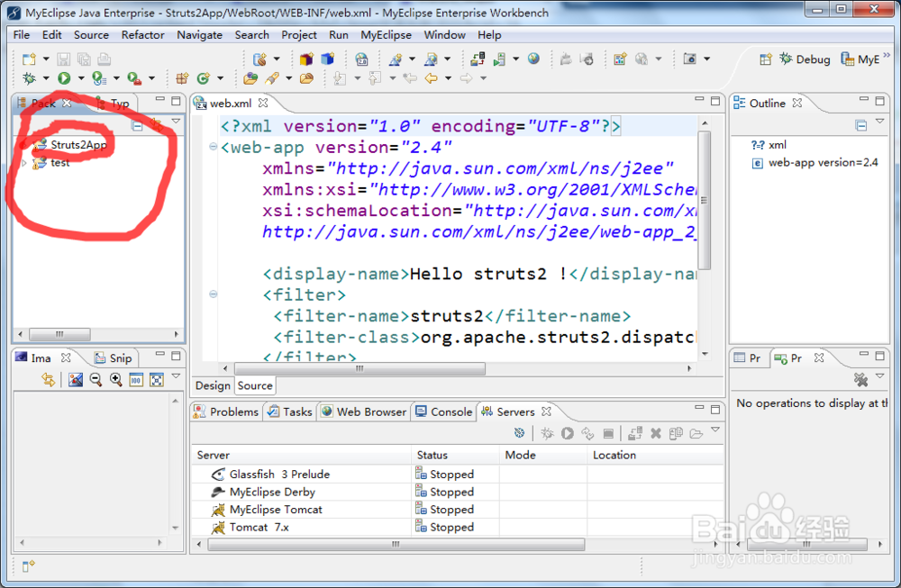The height and width of the screenshot is (588, 901).
Task: Expand the test project tree node
Action: pyautogui.click(x=24, y=163)
